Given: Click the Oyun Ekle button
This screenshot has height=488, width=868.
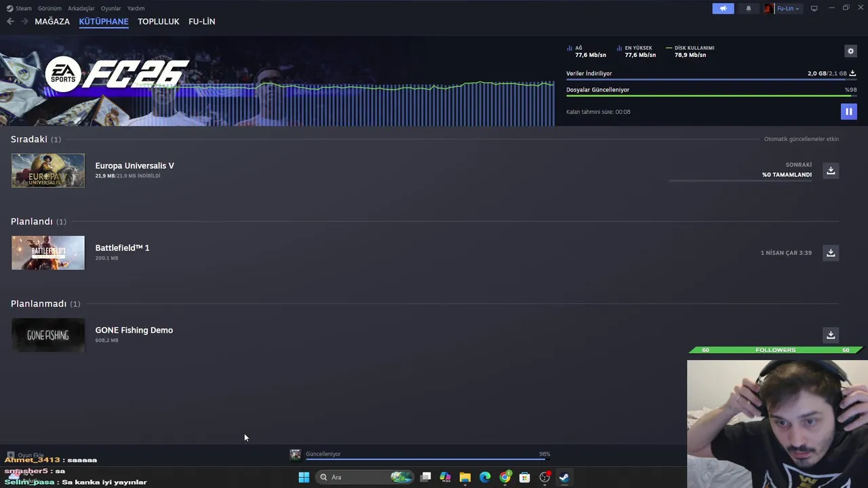Looking at the screenshot, I should [26, 455].
